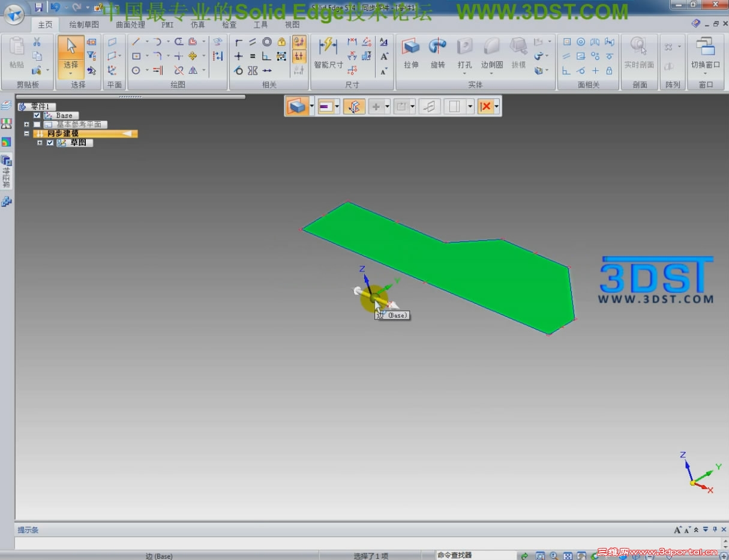Click the view orientation triad in the corner
Screen dimensions: 729x560
pos(698,474)
